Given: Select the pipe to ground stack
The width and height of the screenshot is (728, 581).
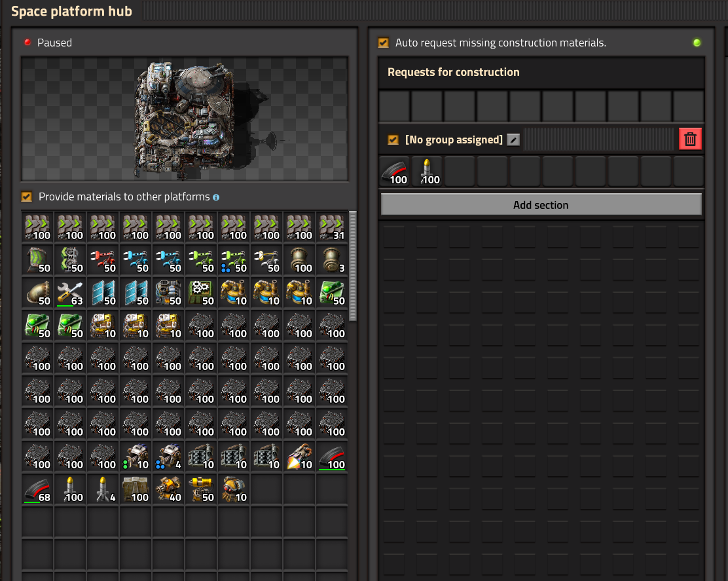Looking at the screenshot, I should tap(37, 293).
